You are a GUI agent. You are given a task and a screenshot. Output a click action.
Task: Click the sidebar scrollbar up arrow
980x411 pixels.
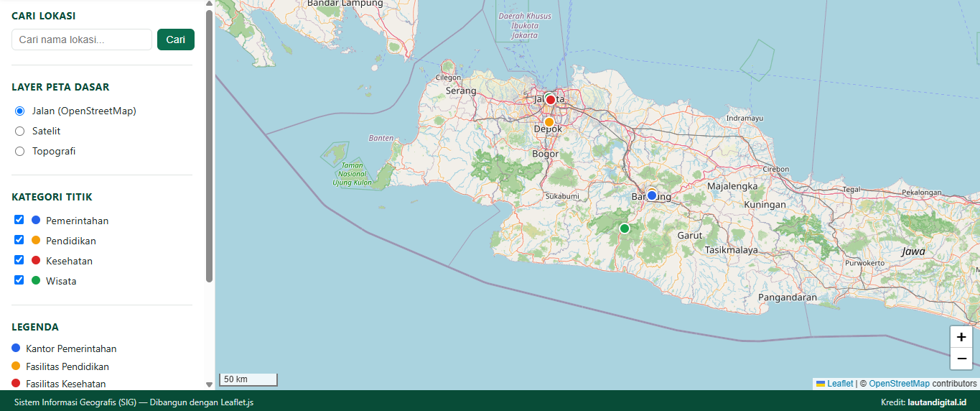(210, 4)
